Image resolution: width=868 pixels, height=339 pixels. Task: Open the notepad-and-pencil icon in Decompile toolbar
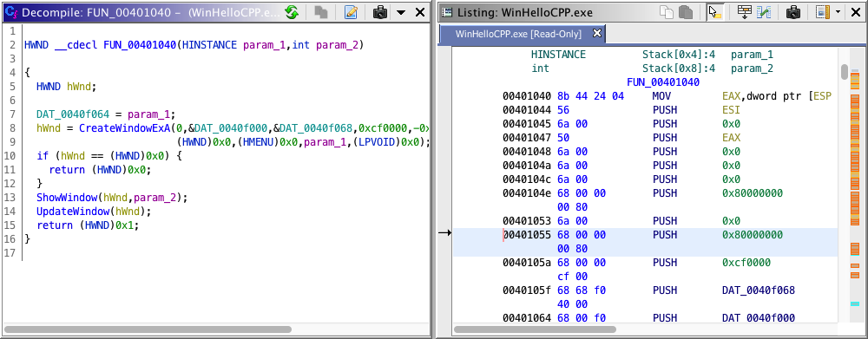pos(351,12)
